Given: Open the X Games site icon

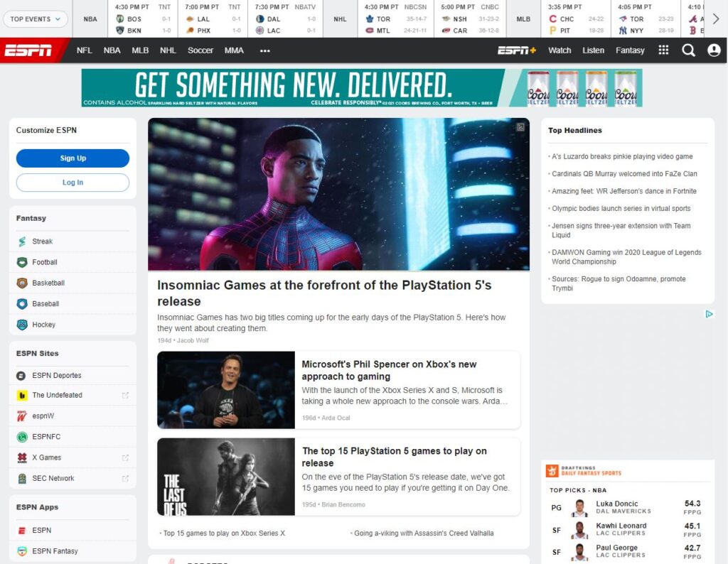Looking at the screenshot, I should tap(22, 458).
